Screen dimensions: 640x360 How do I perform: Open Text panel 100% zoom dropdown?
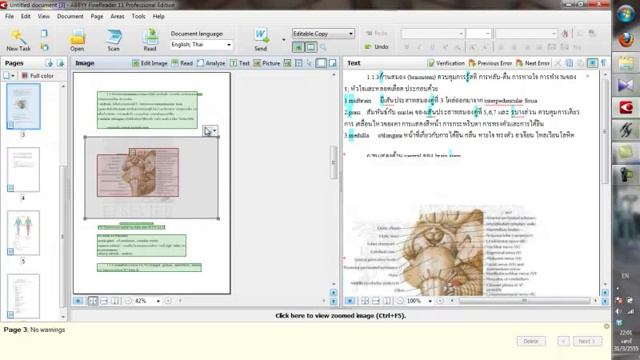click(430, 301)
